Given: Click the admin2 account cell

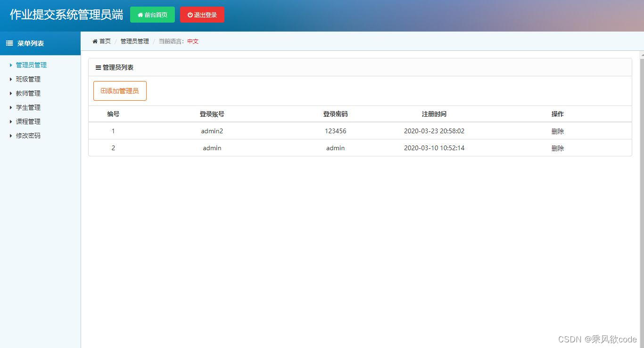Looking at the screenshot, I should [212, 131].
